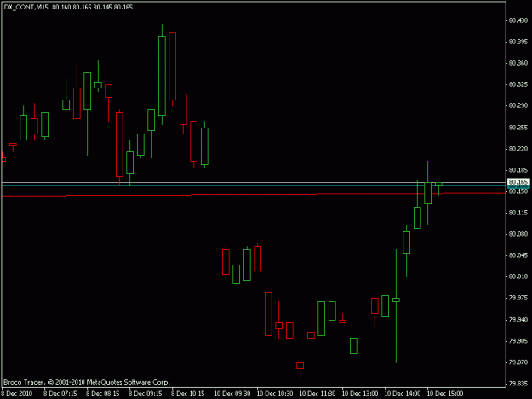Click the 10 Dec 13:00 time label
Viewport: 532px width, 399px height.
(360, 394)
